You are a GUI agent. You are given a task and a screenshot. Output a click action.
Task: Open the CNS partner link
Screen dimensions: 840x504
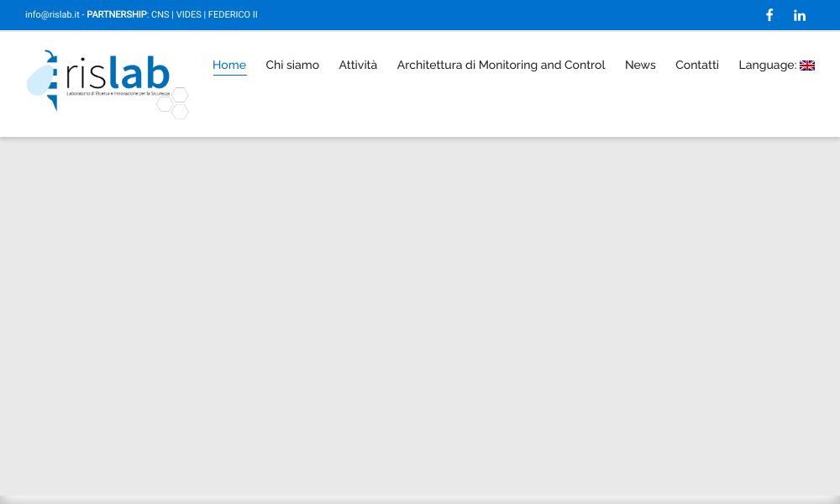160,14
